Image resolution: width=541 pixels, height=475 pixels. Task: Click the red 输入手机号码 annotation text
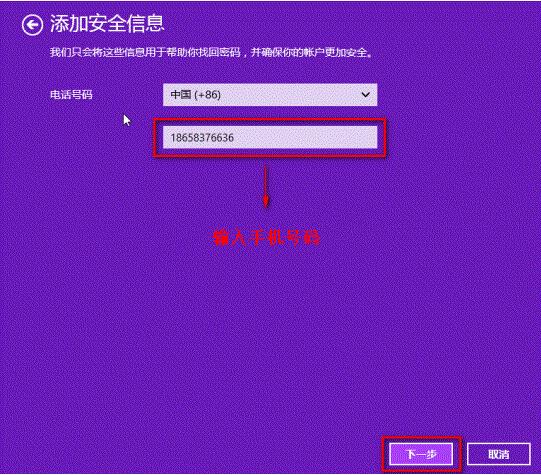[266, 238]
